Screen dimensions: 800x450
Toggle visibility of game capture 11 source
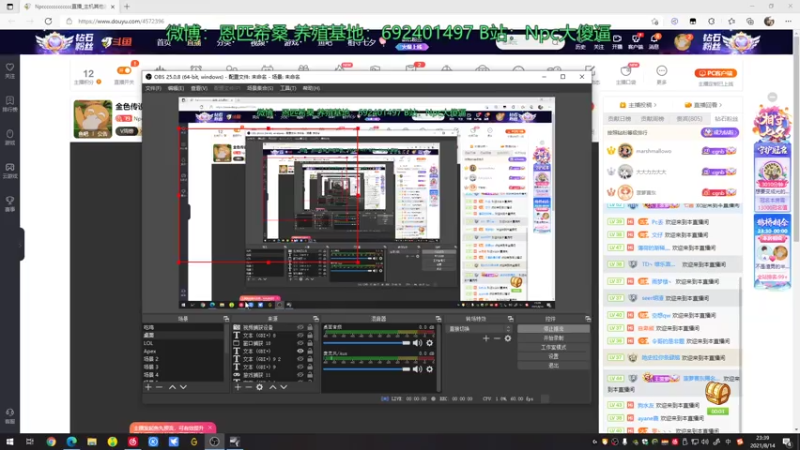[x=301, y=375]
